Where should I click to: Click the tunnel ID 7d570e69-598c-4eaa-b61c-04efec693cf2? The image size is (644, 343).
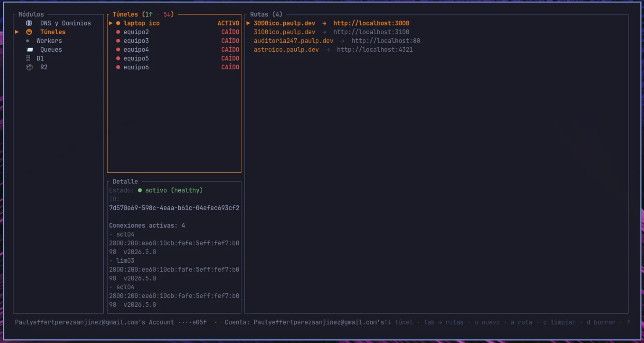click(x=174, y=208)
